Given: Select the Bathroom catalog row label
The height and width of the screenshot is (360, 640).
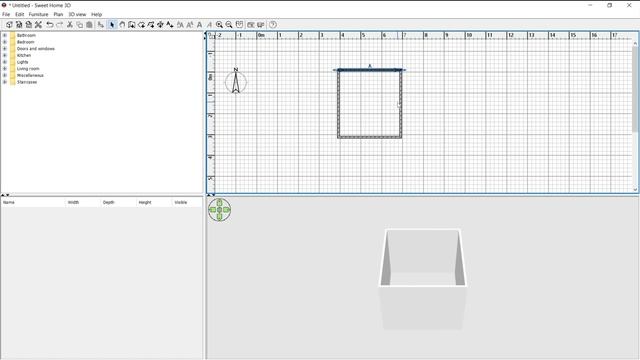Looking at the screenshot, I should 26,36.
